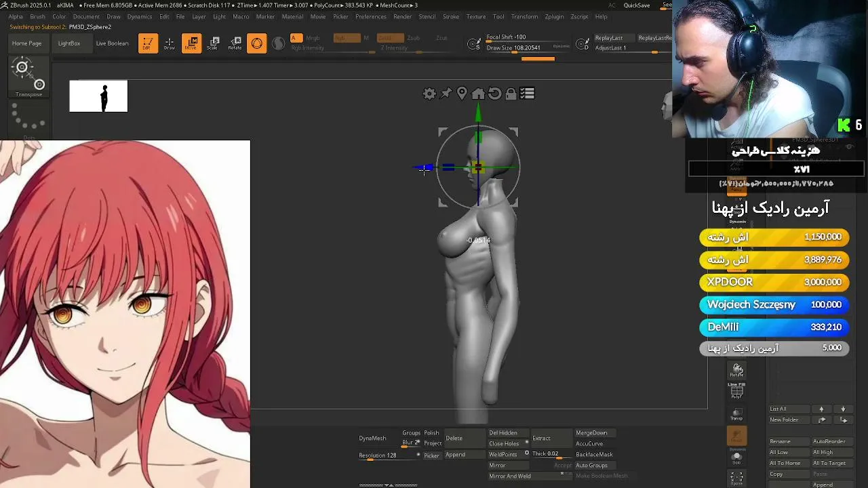
Task: Toggle Transp transparency icon
Action: [x=737, y=415]
